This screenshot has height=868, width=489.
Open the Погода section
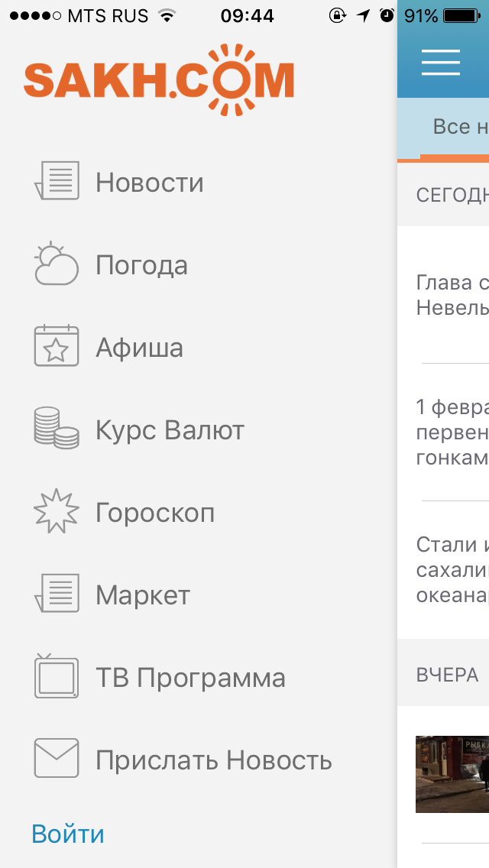(x=142, y=265)
